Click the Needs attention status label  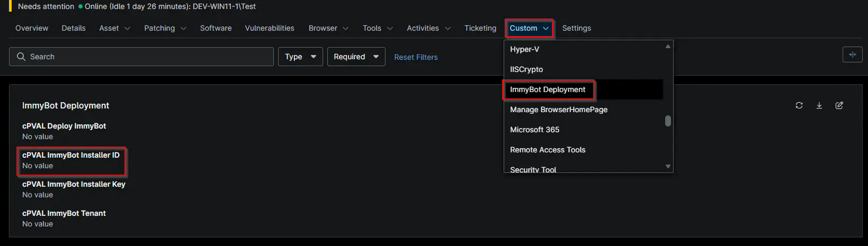46,6
